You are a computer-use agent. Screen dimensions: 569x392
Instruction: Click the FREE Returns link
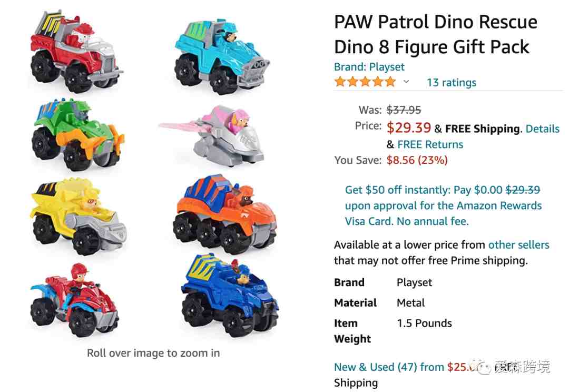pyautogui.click(x=430, y=144)
